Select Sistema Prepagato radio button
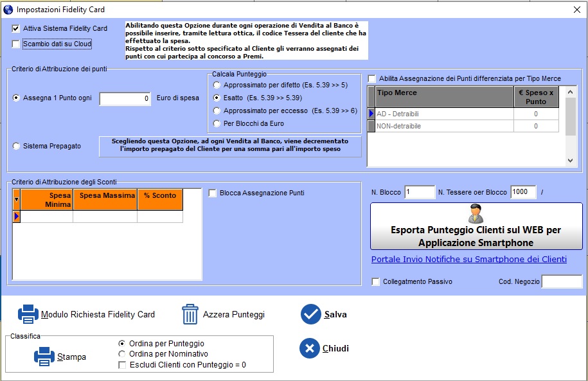588x381 pixels. [x=16, y=146]
